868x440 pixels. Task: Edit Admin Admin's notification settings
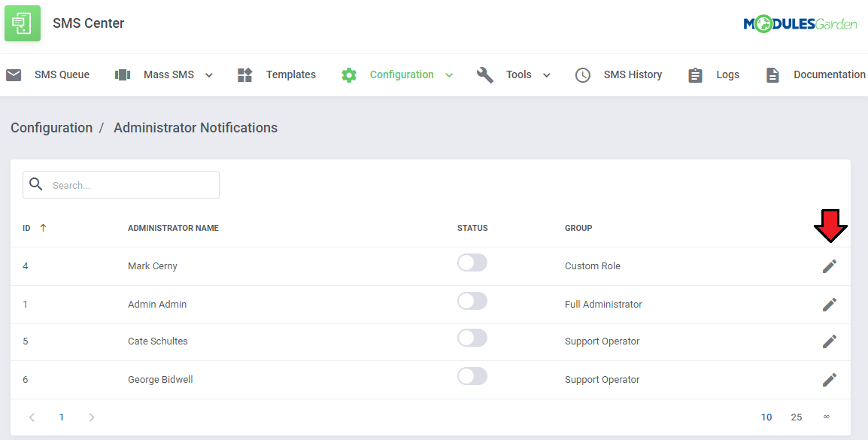coord(829,305)
